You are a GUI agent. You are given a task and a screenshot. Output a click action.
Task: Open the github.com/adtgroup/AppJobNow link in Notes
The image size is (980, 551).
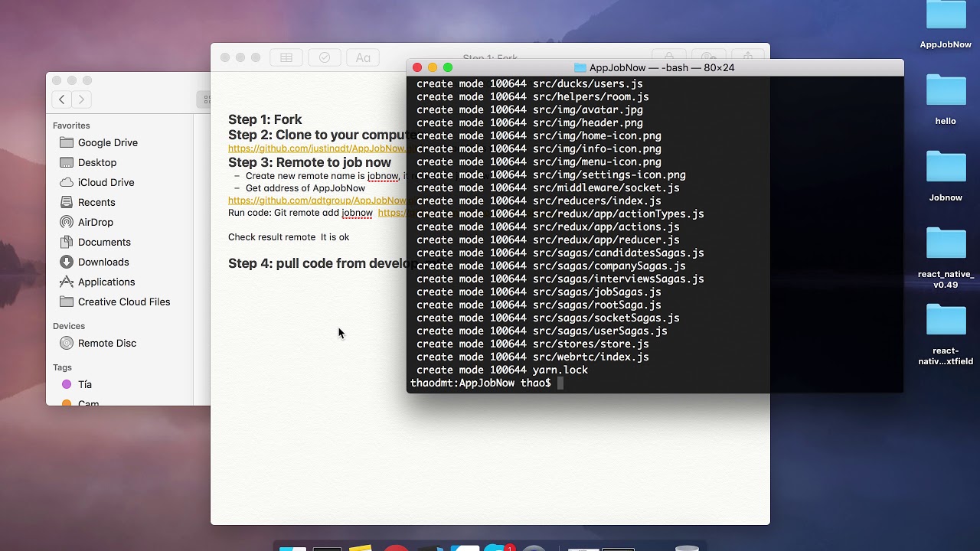(317, 201)
